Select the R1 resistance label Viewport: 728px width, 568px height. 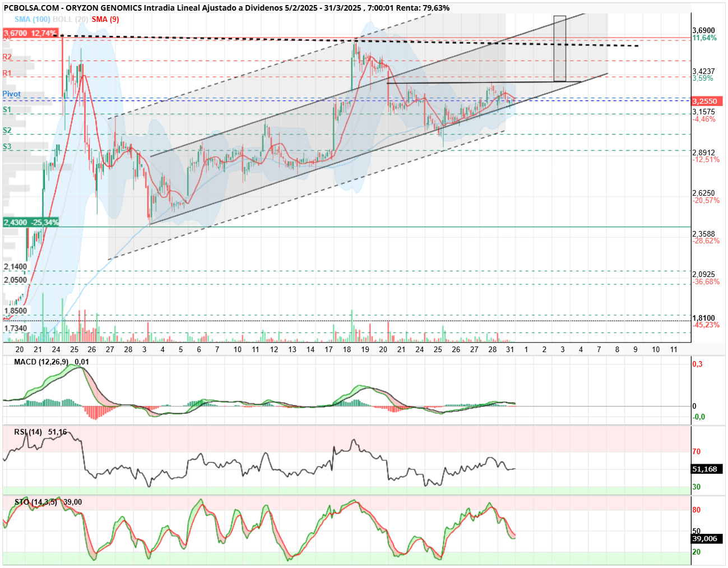[x=7, y=73]
